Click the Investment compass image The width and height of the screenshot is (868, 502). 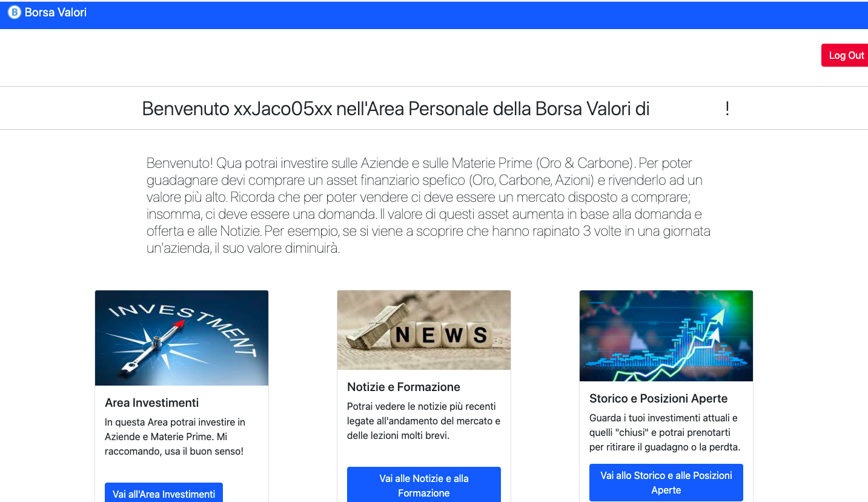coord(182,338)
